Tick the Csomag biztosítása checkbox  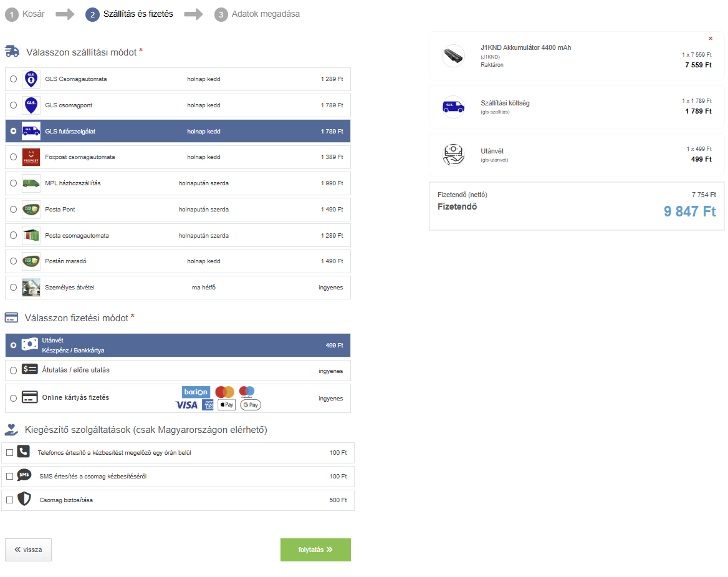pyautogui.click(x=10, y=500)
